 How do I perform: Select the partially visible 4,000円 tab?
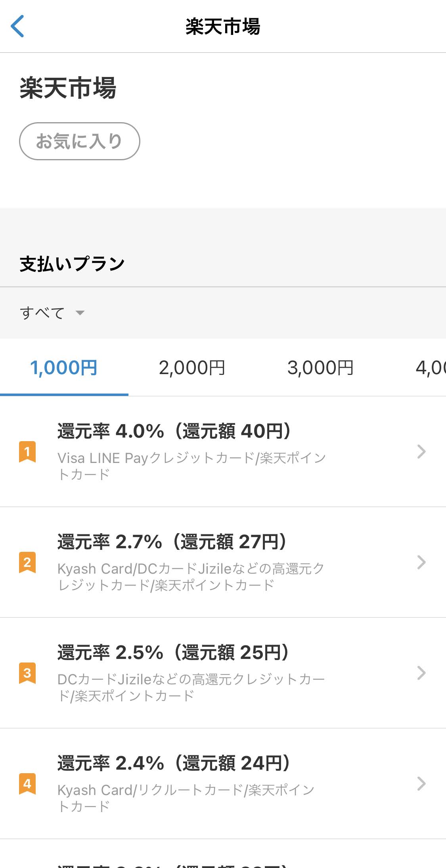[431, 368]
